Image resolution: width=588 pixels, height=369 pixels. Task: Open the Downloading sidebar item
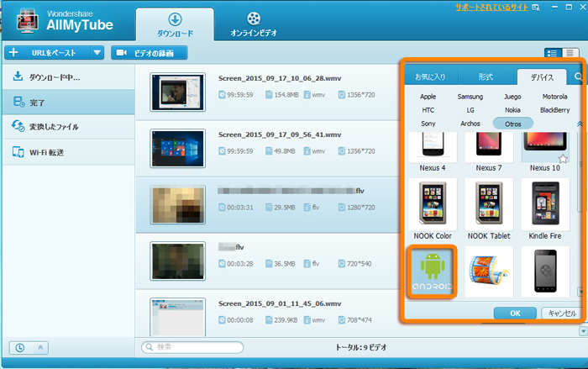click(69, 77)
